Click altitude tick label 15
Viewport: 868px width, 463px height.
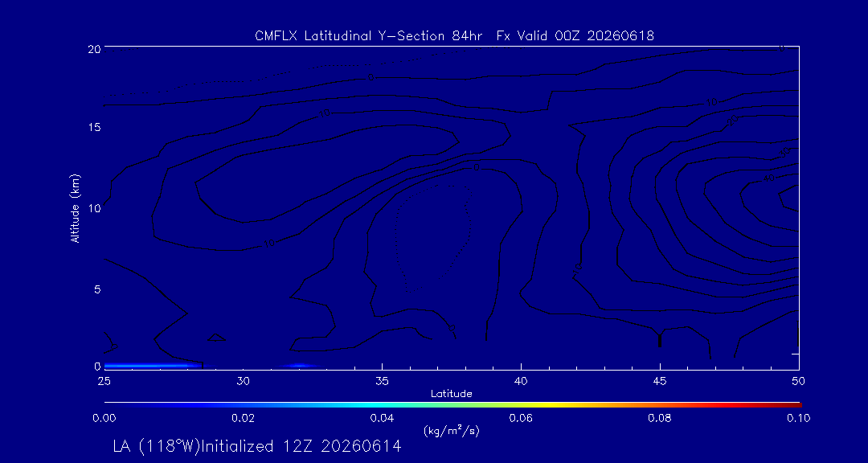94,127
